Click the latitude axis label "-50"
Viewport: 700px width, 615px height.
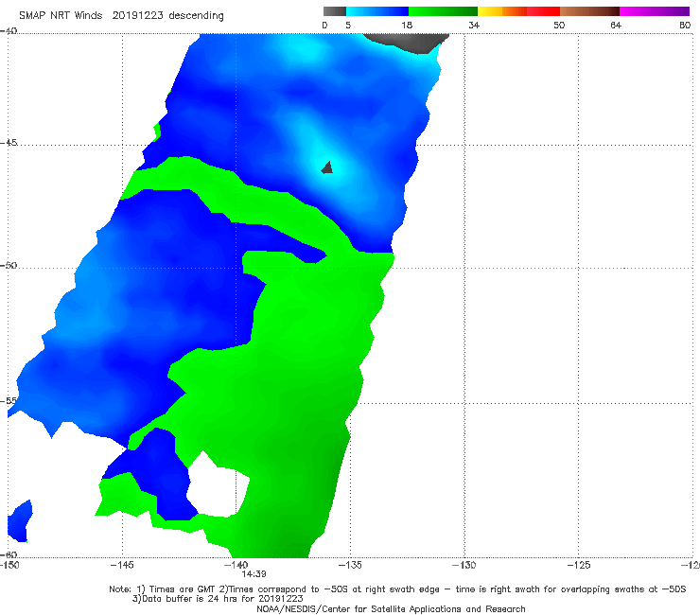tap(9, 265)
